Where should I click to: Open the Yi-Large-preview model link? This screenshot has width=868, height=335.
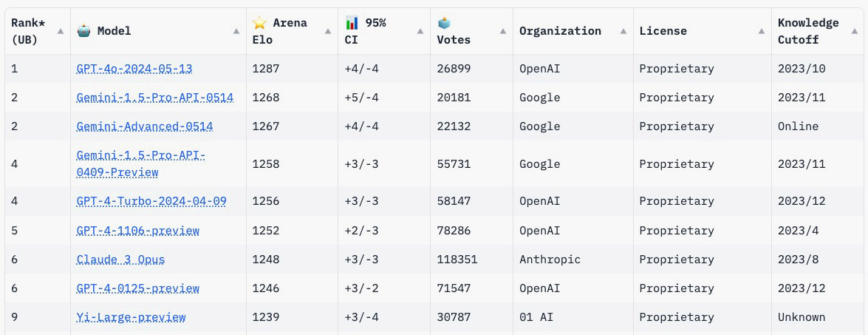pos(131,317)
